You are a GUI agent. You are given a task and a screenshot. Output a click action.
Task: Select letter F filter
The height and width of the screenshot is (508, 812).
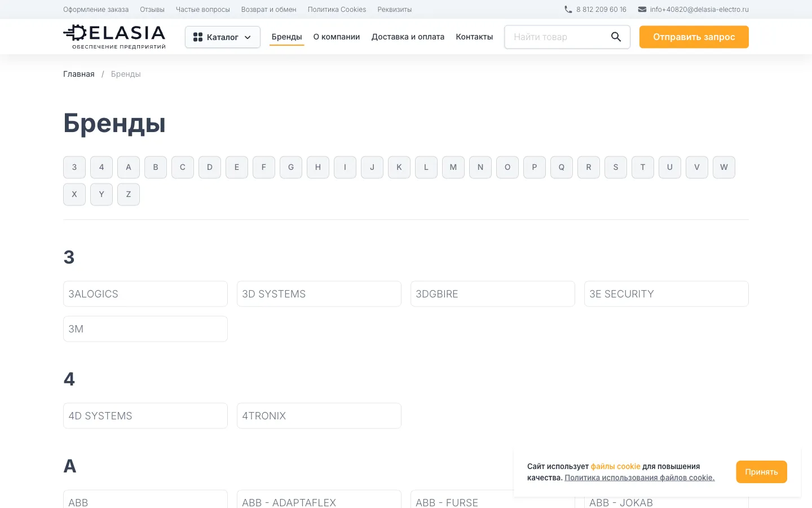pos(264,167)
